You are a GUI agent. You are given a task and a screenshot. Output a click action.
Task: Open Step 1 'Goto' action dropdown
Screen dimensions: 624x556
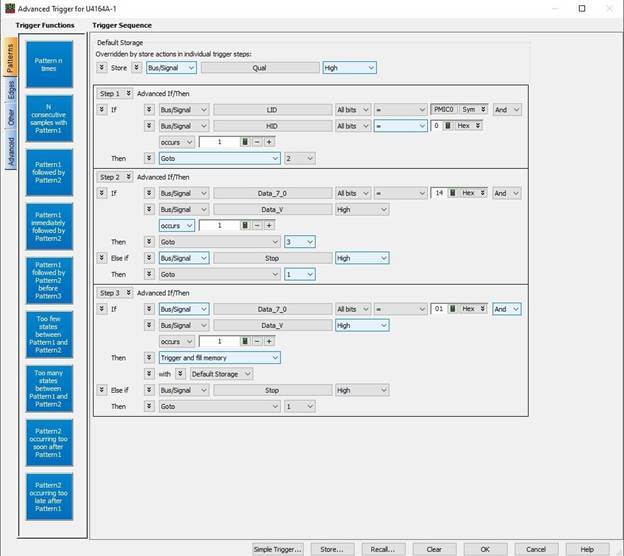pos(219,158)
